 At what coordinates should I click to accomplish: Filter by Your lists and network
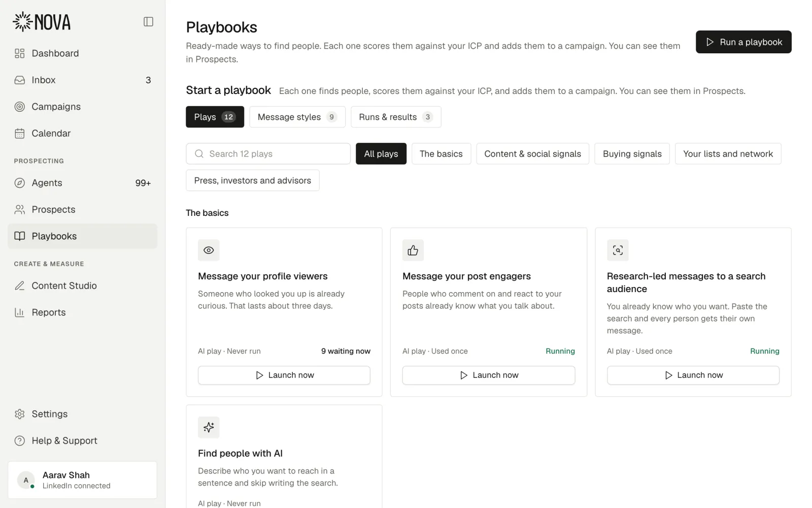[728, 154]
